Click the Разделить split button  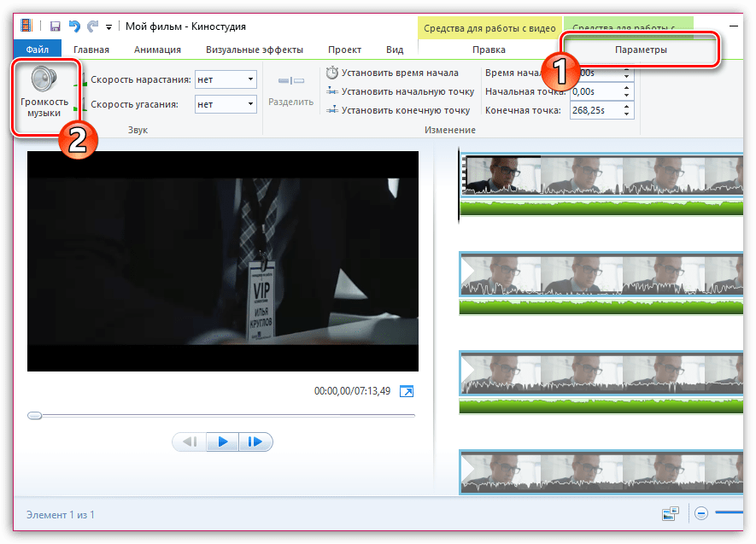coord(290,91)
